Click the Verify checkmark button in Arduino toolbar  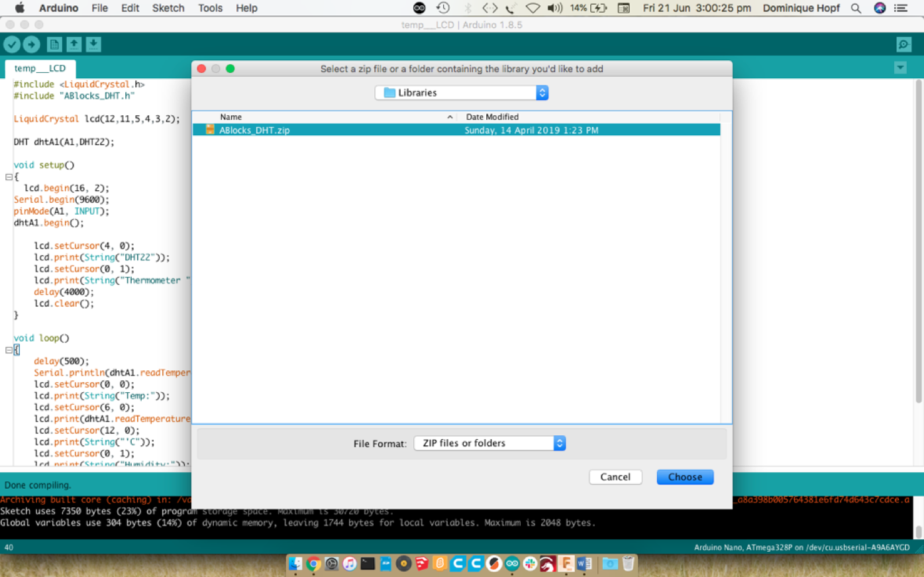(x=12, y=44)
